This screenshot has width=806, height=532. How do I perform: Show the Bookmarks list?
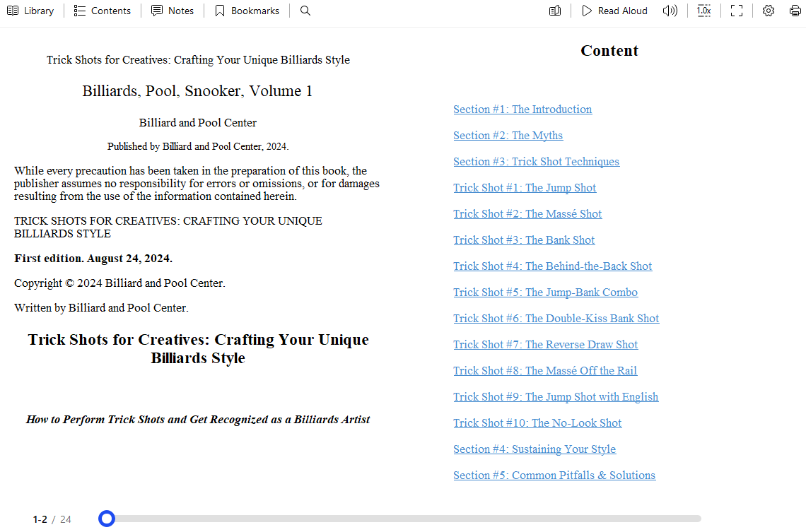tap(247, 11)
